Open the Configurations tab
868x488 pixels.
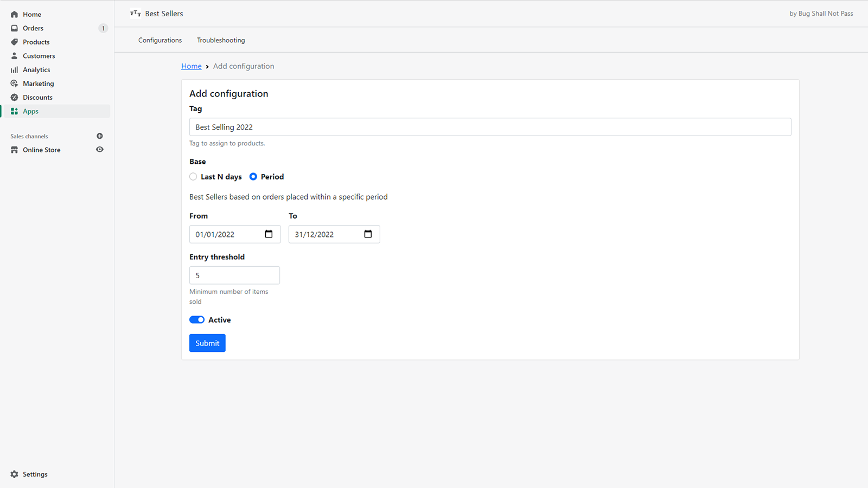click(160, 40)
